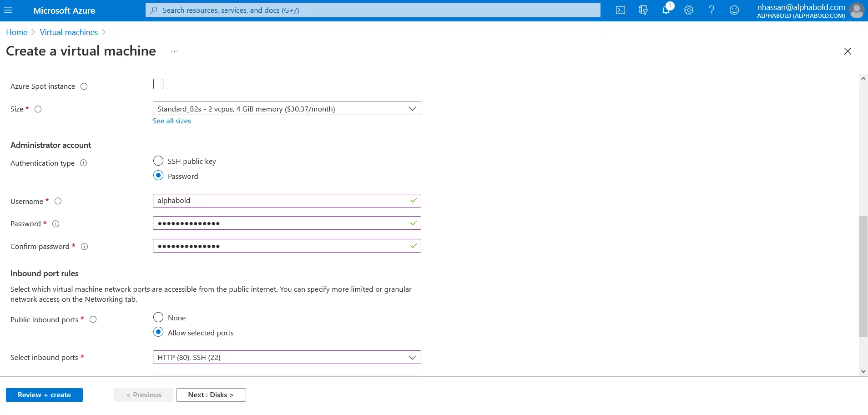The height and width of the screenshot is (415, 868).
Task: Show info for Confirm password
Action: pyautogui.click(x=84, y=247)
